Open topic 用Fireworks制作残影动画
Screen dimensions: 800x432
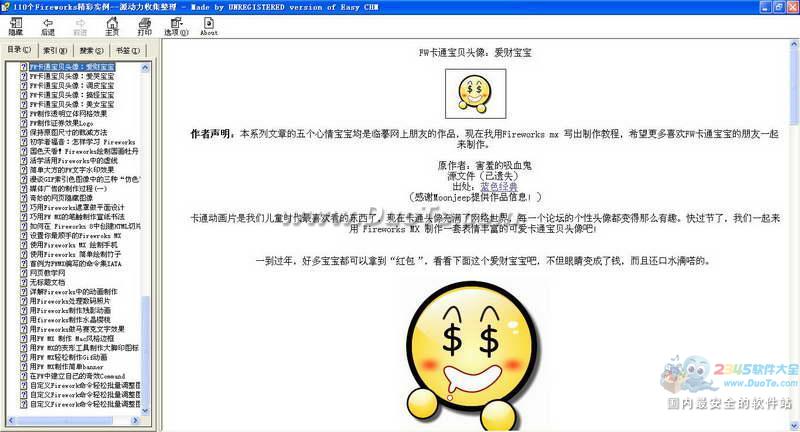pos(70,310)
